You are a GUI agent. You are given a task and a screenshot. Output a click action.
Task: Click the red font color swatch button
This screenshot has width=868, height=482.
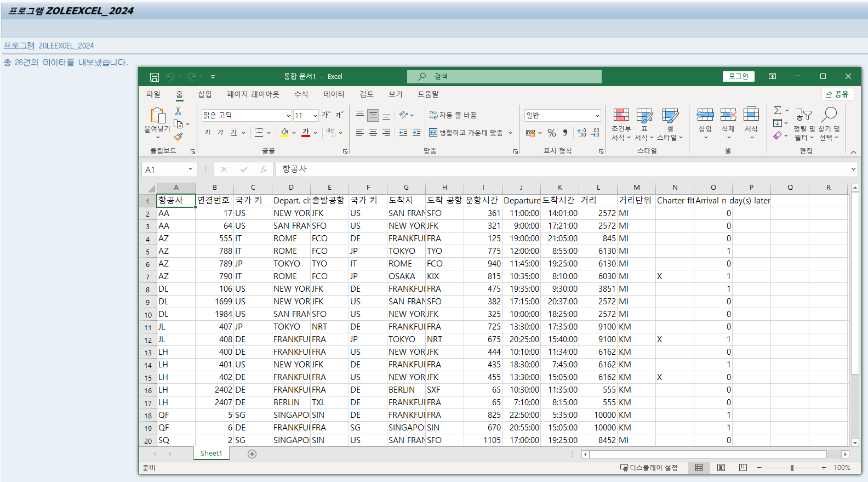tap(306, 132)
